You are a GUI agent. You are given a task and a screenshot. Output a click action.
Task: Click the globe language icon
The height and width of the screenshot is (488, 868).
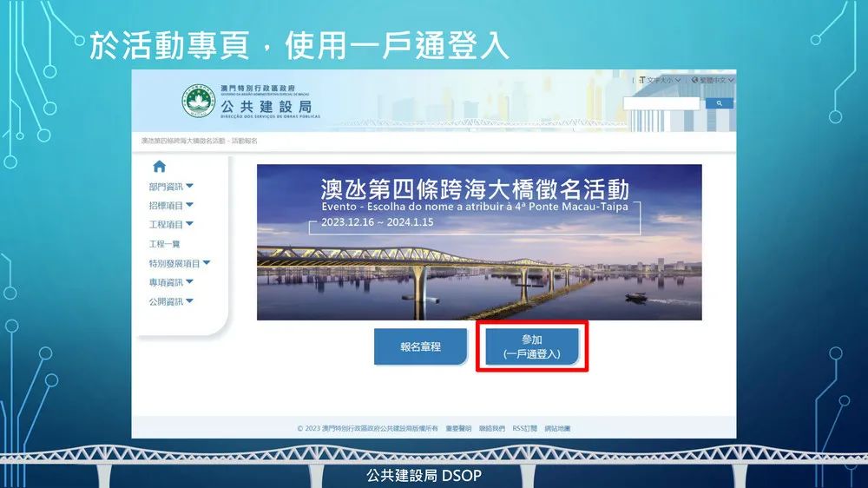694,80
